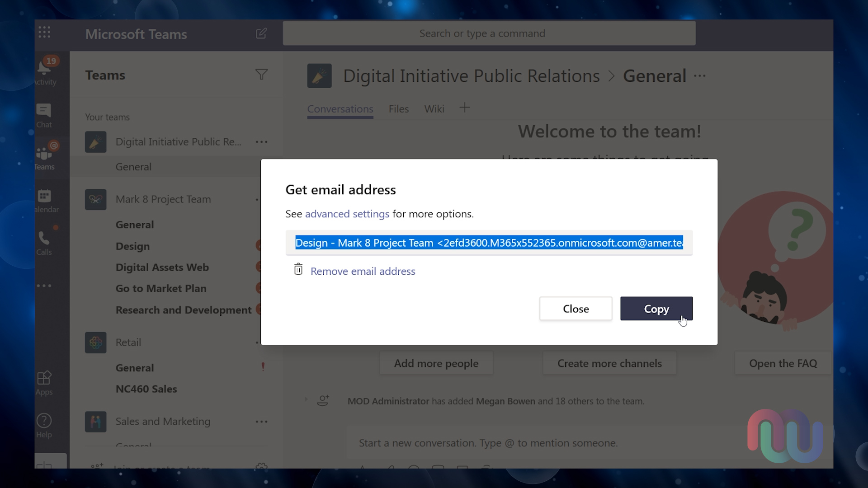Click Remove email address link
The width and height of the screenshot is (868, 488).
click(x=363, y=271)
